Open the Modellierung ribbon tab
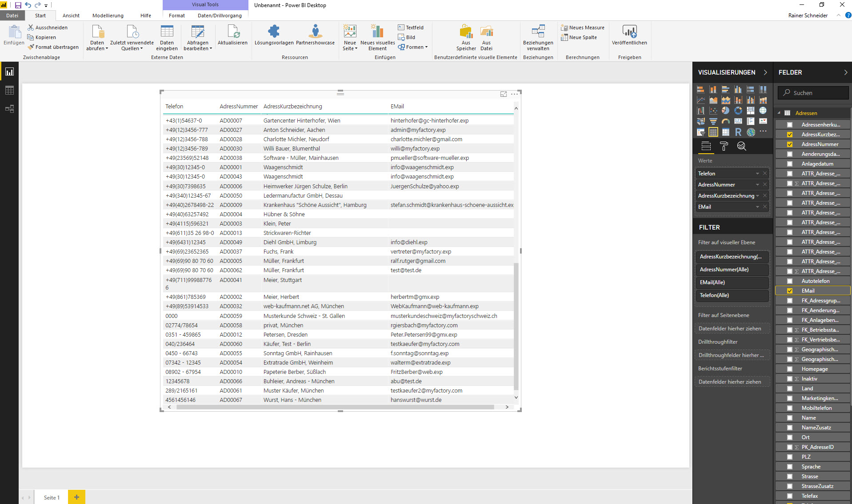 click(108, 16)
